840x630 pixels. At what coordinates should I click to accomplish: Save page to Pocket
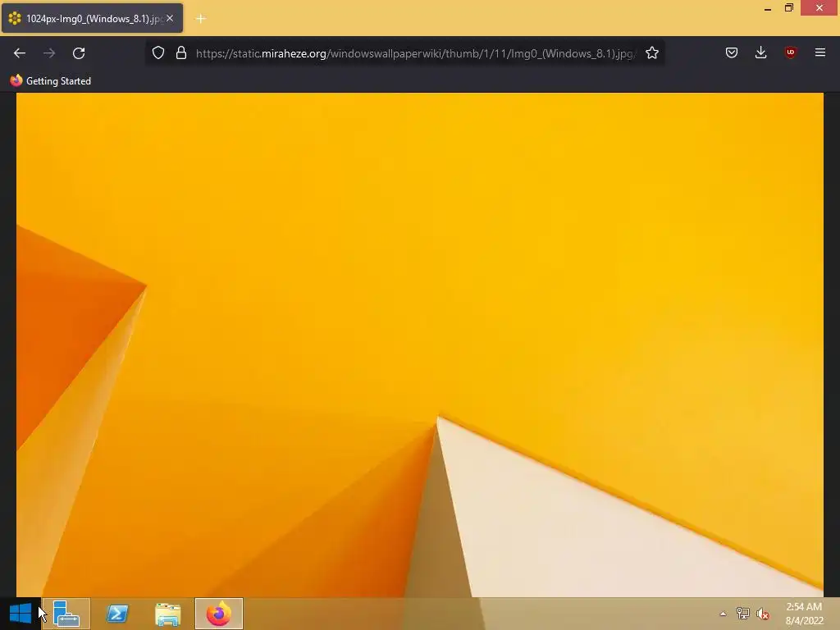pos(732,52)
